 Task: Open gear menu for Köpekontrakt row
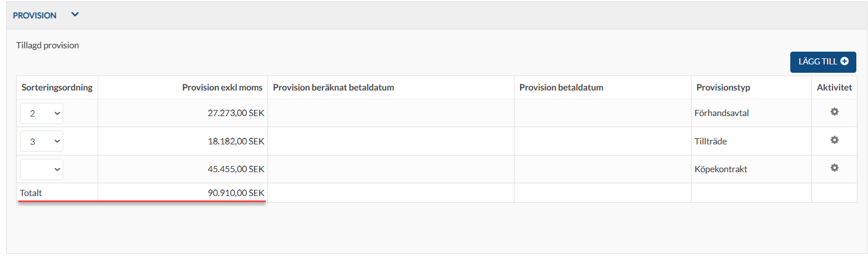click(x=834, y=168)
